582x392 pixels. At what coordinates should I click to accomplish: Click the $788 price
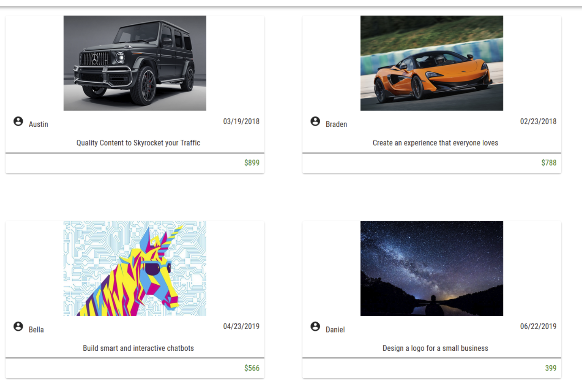(x=549, y=163)
